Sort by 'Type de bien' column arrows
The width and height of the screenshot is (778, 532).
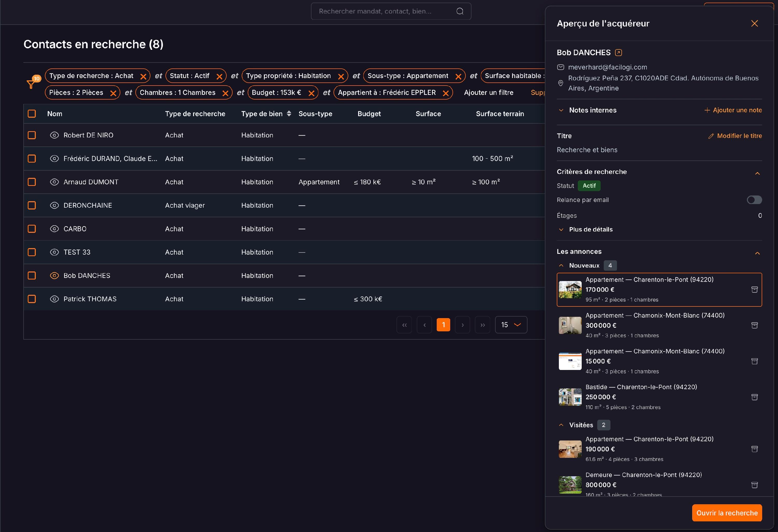click(289, 114)
